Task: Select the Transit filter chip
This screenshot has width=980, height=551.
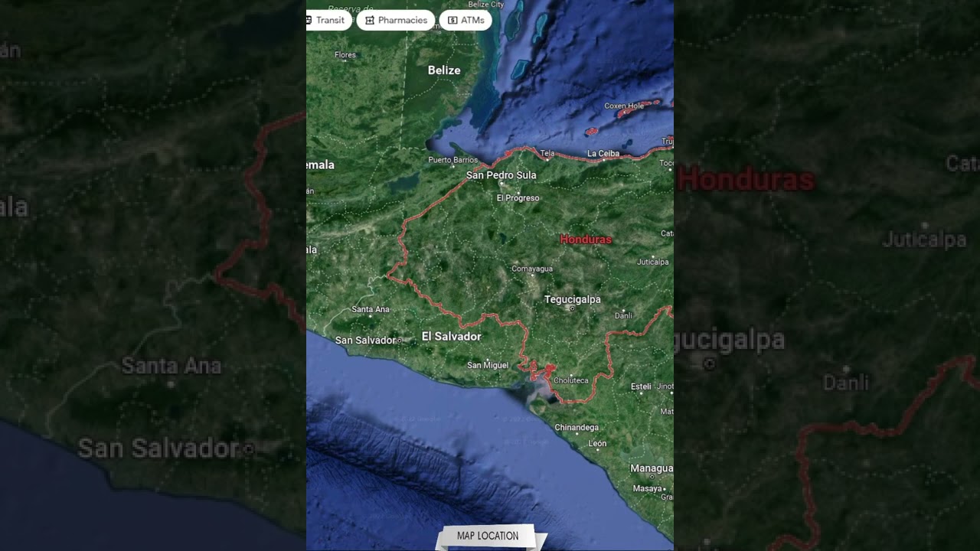Action: [x=329, y=20]
